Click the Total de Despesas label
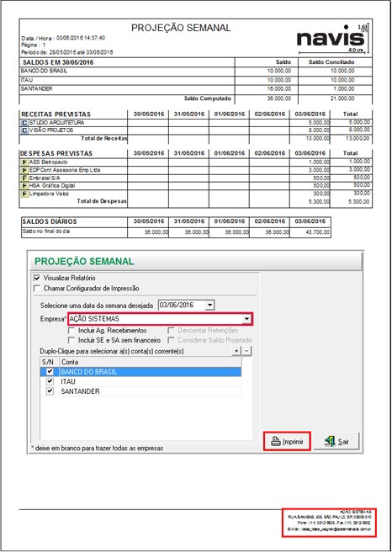This screenshot has height=553, width=392. (102, 201)
